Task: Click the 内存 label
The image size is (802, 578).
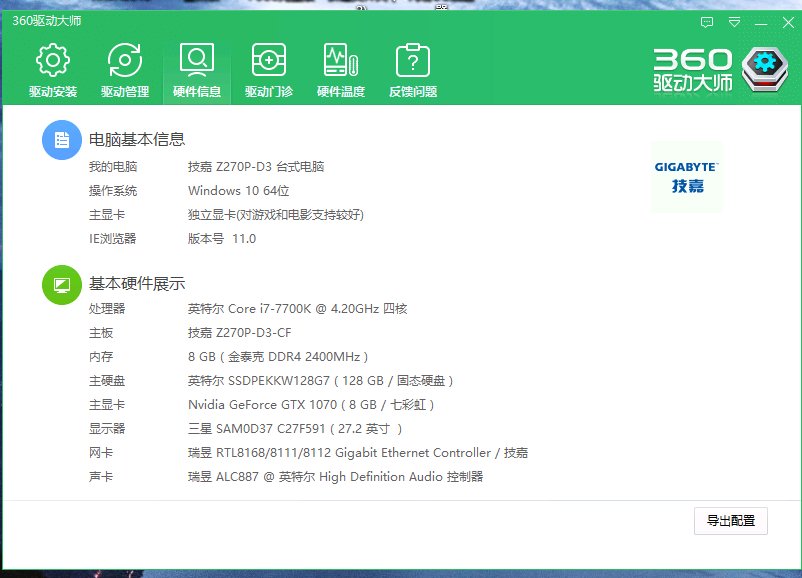Action: [101, 357]
